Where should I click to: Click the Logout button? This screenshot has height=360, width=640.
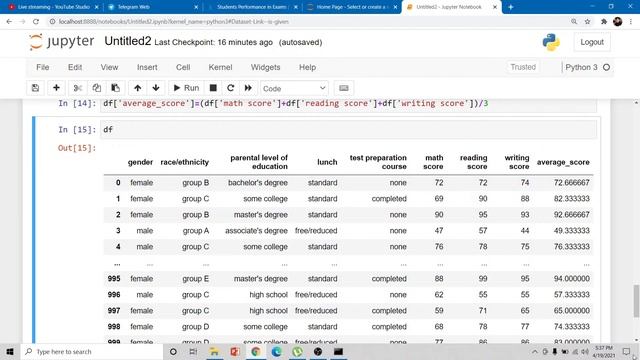592,42
